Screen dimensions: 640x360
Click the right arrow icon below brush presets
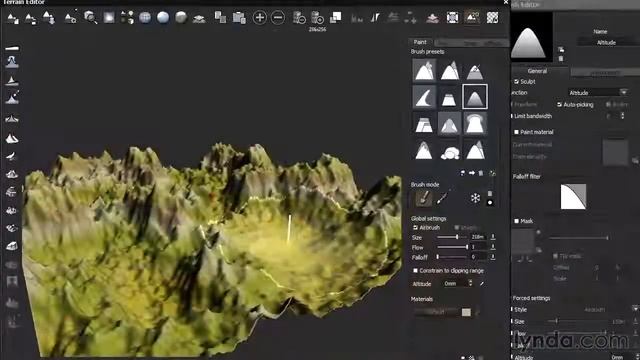pos(472,173)
